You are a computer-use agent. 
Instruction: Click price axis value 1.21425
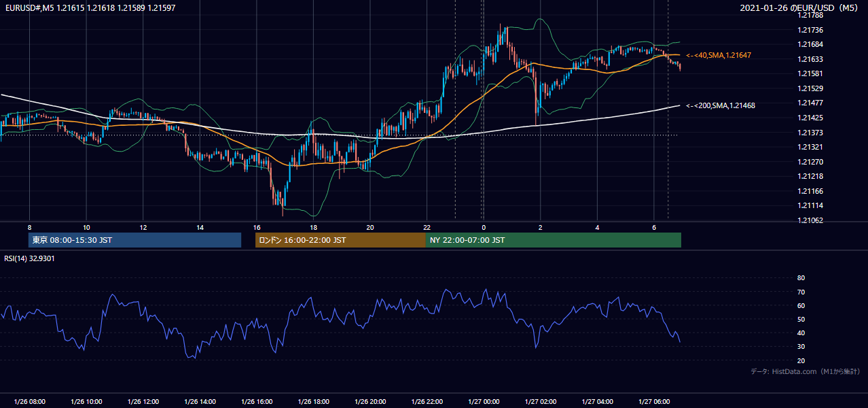[811, 118]
